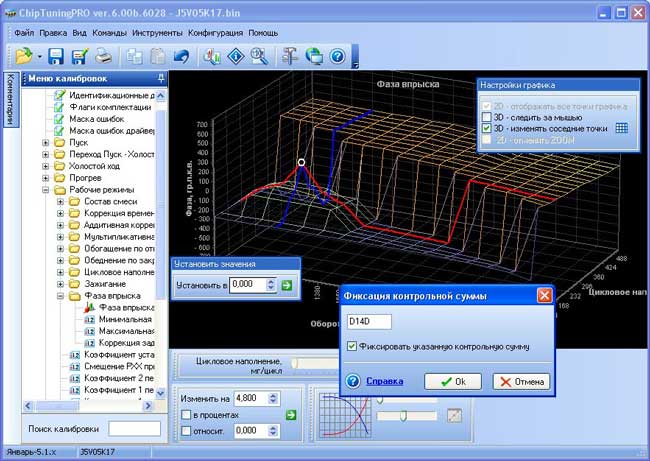The width and height of the screenshot is (650, 461).
Task: Enable the в процентах checkbox
Action: [186, 414]
